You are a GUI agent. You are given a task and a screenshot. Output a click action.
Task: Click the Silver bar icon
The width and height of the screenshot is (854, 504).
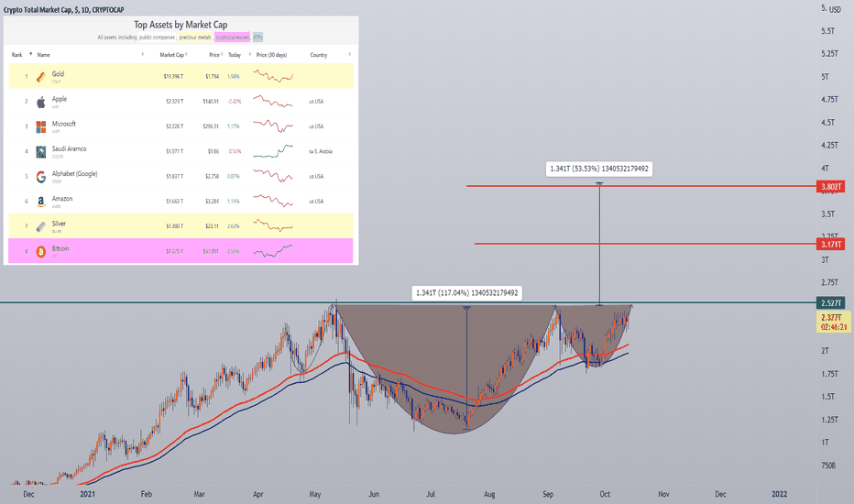tap(41, 226)
